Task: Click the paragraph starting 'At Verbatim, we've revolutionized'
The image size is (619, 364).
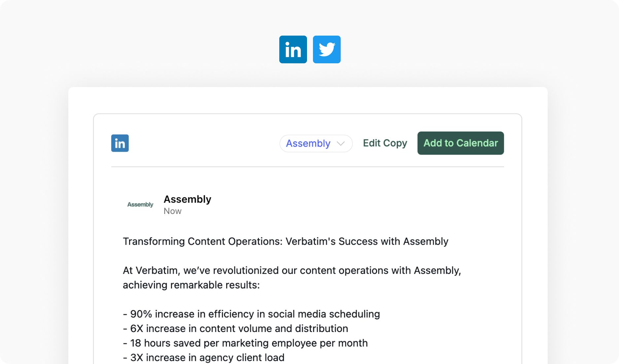Action: click(x=292, y=278)
